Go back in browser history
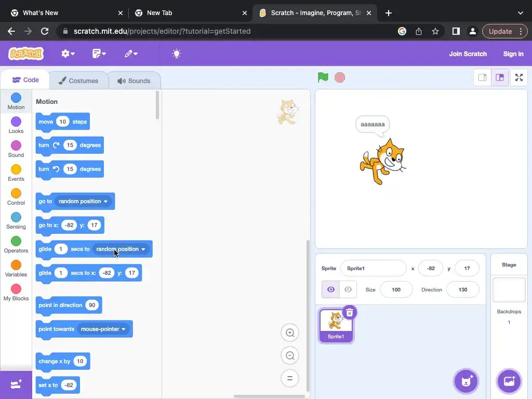 click(x=11, y=31)
